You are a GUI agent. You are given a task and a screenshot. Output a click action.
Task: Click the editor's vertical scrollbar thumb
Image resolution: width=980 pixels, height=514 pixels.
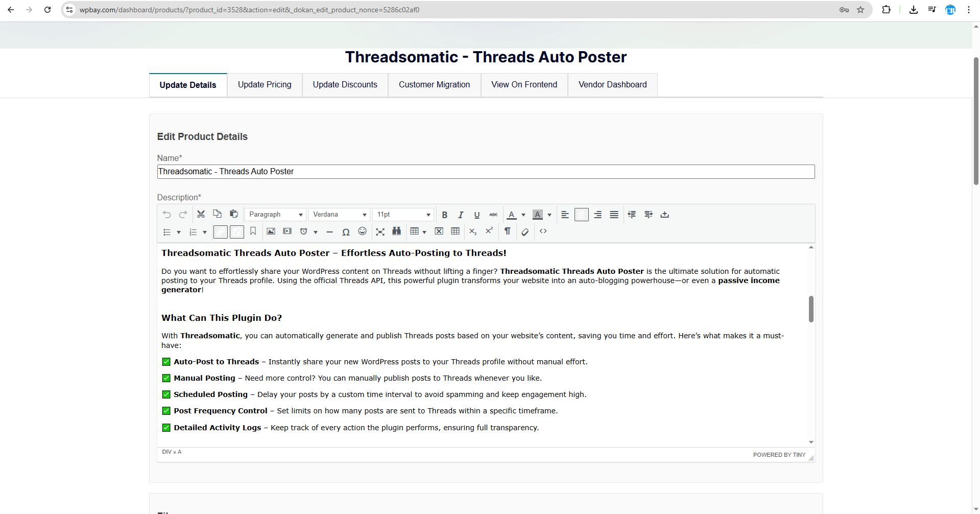tap(811, 309)
